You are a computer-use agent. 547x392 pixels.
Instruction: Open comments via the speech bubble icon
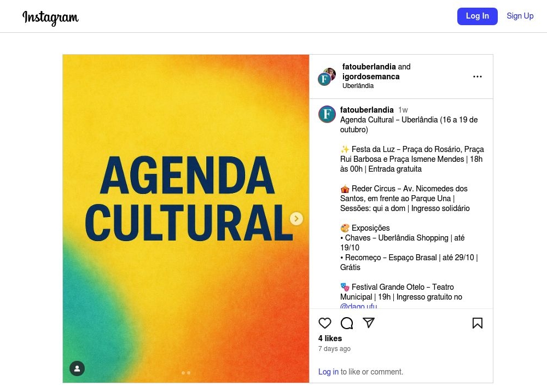347,323
